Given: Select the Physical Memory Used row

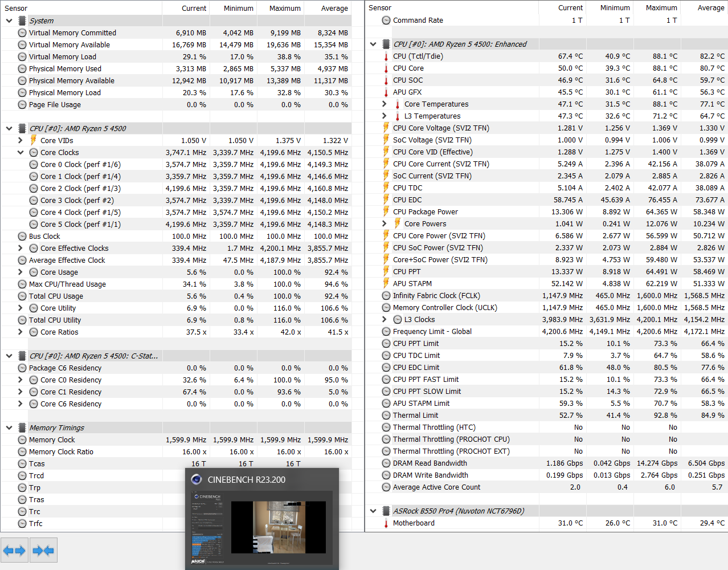Looking at the screenshot, I should pos(176,68).
